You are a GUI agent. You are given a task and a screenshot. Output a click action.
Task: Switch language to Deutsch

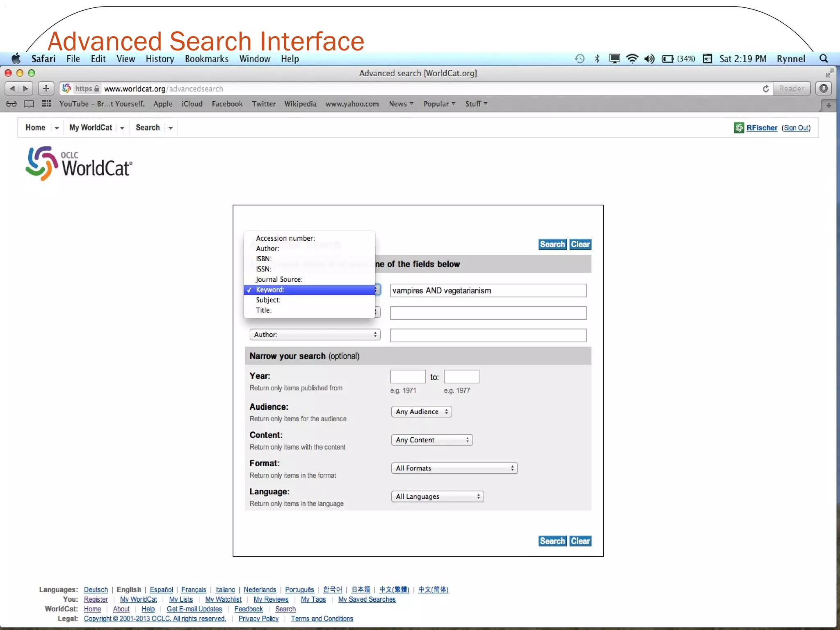tap(96, 590)
